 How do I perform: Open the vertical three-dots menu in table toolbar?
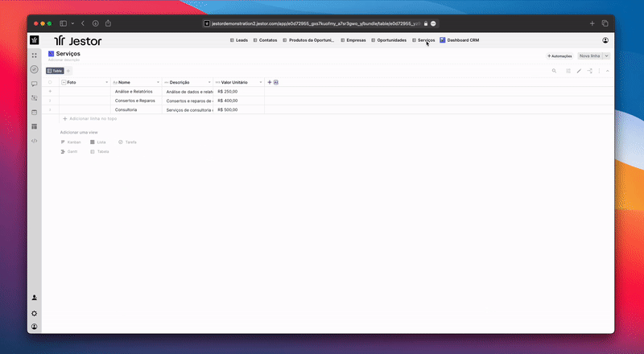coord(599,71)
